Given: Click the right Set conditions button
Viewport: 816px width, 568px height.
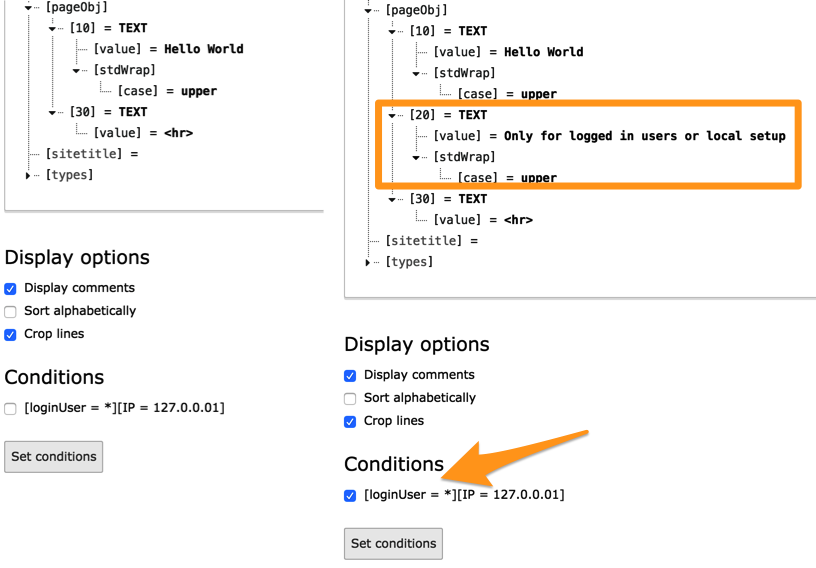Looking at the screenshot, I should 393,544.
